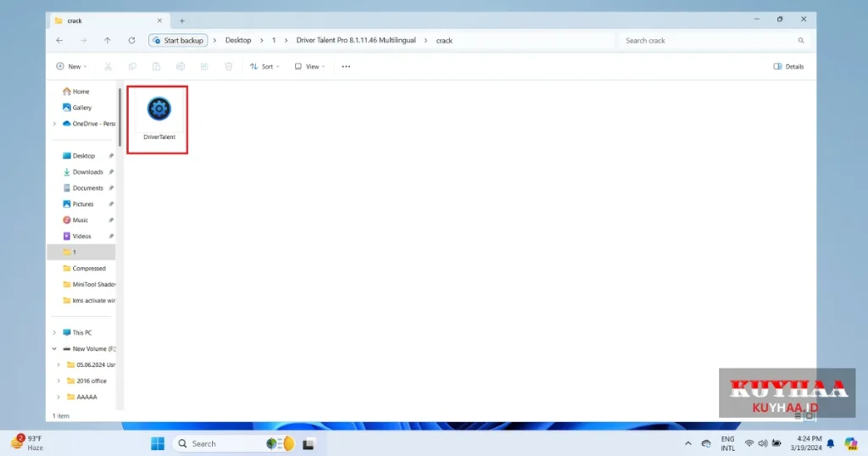Click the crack breadcrumb segment

[x=444, y=41]
